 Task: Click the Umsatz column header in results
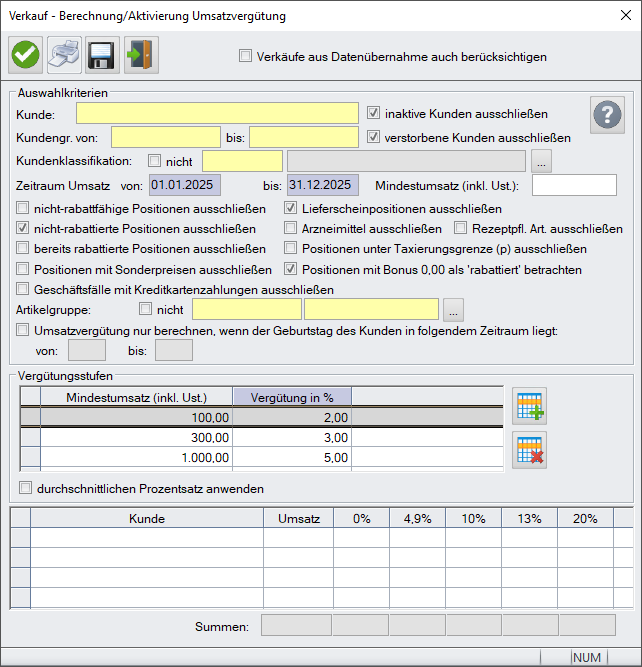pos(298,519)
